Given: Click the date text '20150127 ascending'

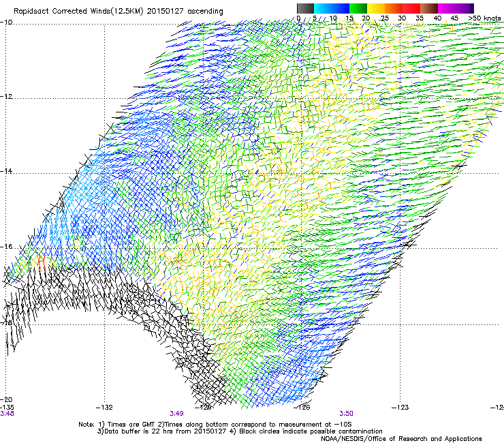Looking at the screenshot, I should click(x=185, y=12).
